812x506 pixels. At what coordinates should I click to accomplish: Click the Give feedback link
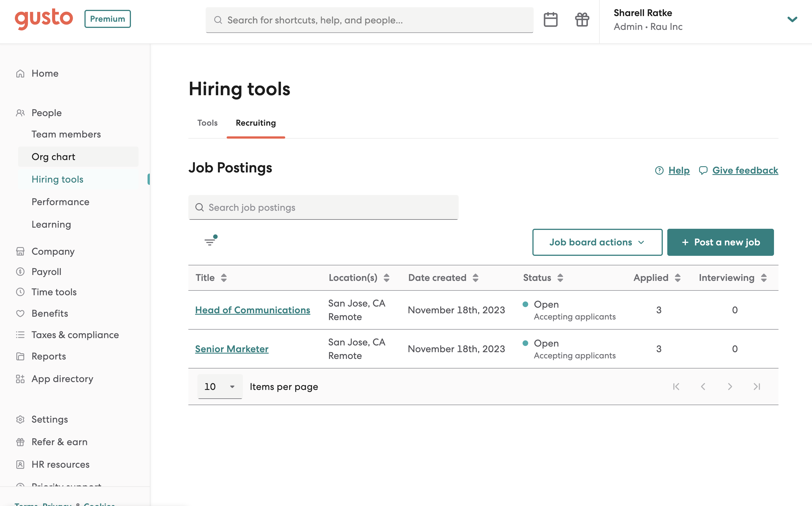coord(745,170)
